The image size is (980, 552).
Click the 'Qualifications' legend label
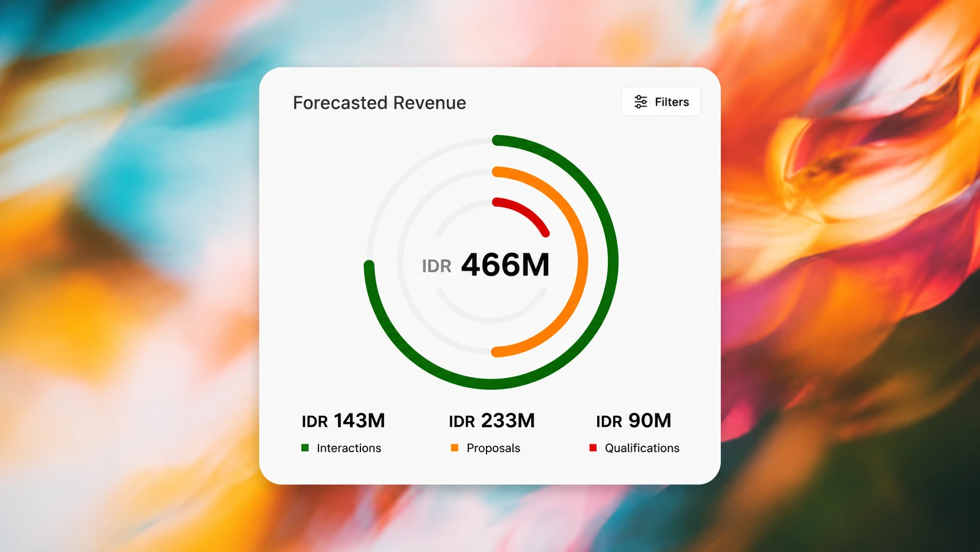(x=642, y=448)
